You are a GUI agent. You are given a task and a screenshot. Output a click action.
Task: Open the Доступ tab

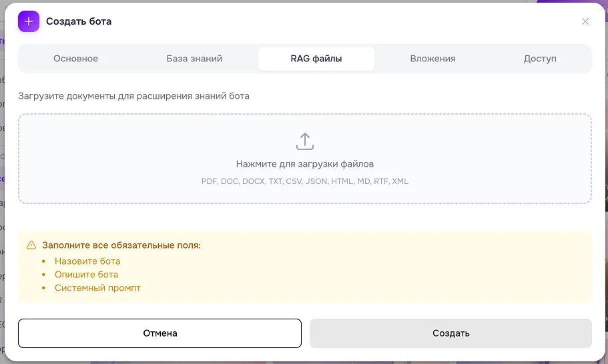pos(540,59)
